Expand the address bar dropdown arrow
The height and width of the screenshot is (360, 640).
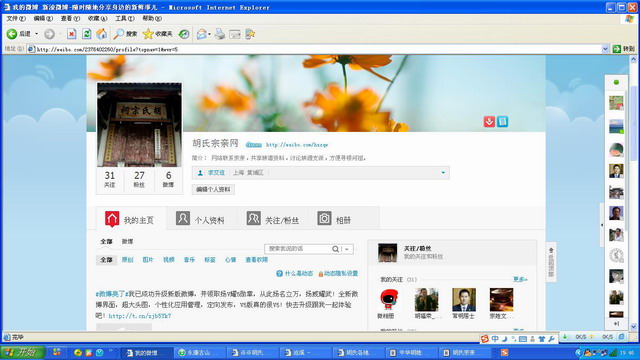[605, 49]
